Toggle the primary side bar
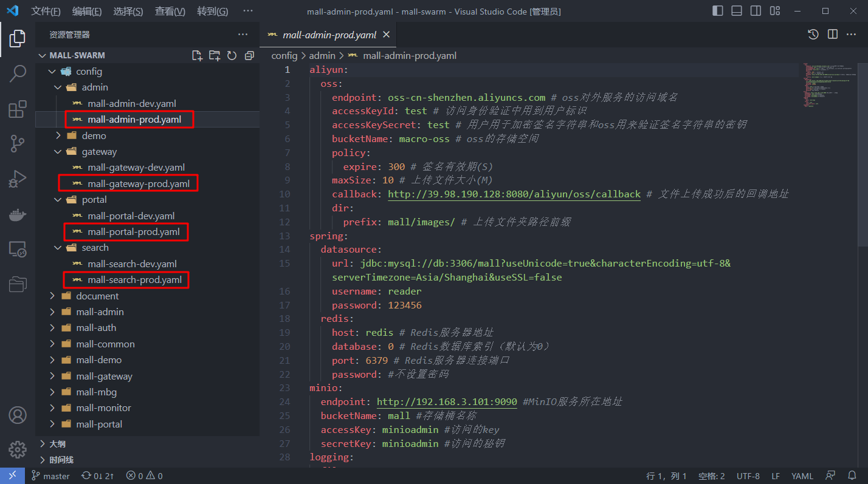This screenshot has height=484, width=868. (718, 11)
